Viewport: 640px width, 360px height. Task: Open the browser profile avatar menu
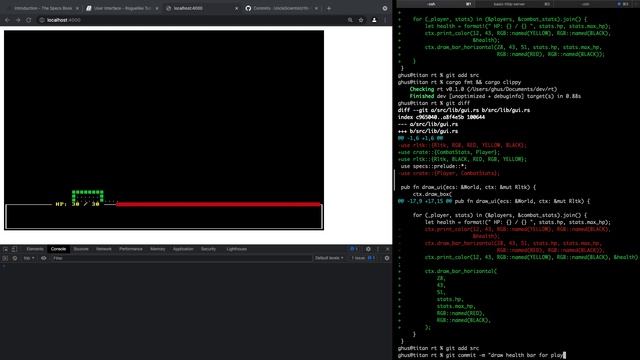(374, 20)
